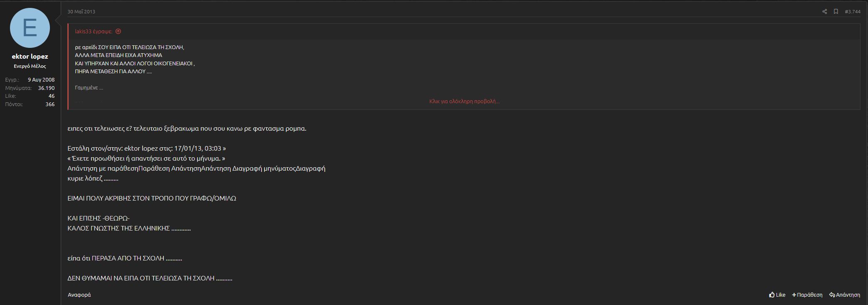Open the round 'E' avatar of ektor lopez
This screenshot has height=305, width=868.
tap(30, 28)
